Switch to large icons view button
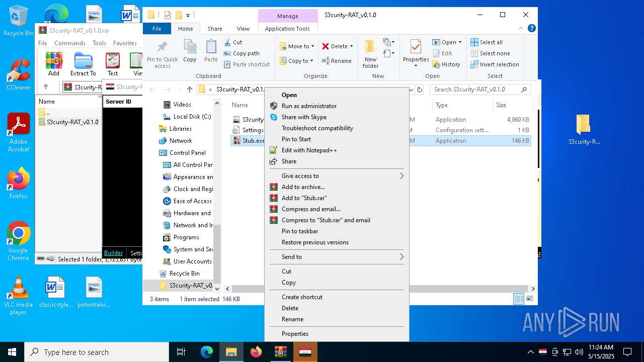 tap(529, 299)
